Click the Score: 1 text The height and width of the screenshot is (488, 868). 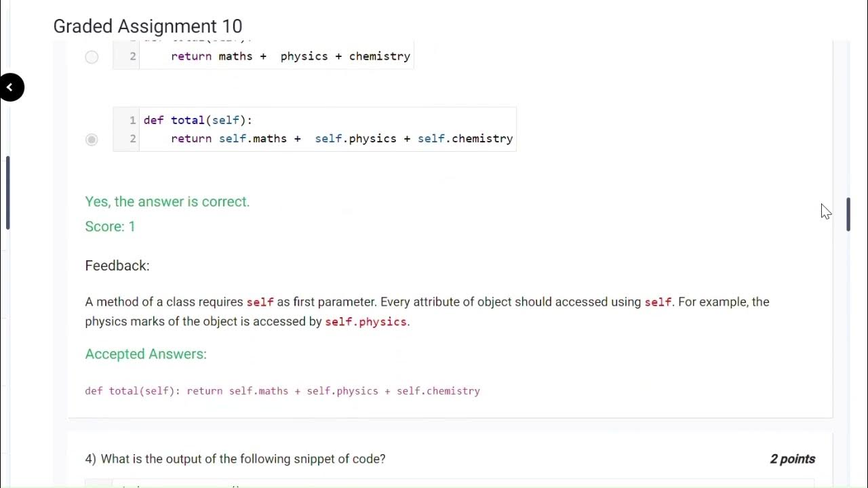(110, 226)
